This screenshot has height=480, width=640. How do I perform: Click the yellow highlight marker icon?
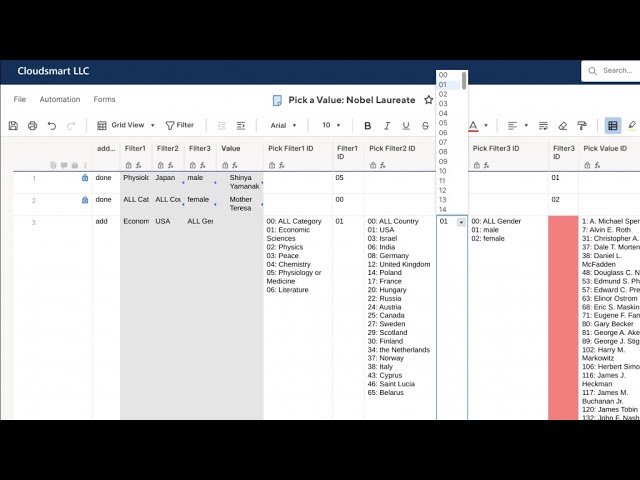632,125
